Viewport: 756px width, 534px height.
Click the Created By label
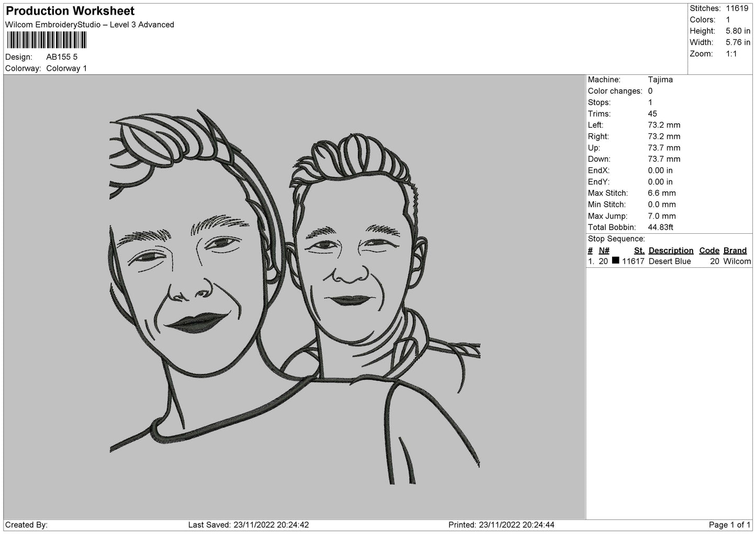[x=26, y=525]
